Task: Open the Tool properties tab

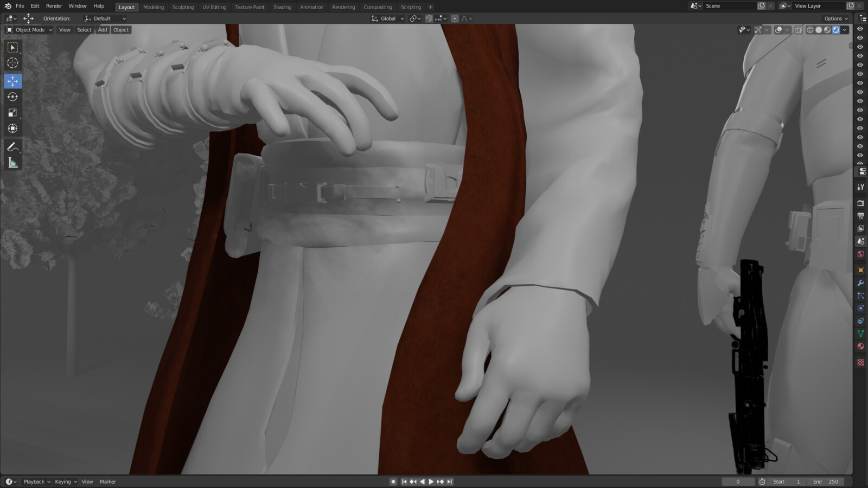Action: [x=861, y=187]
